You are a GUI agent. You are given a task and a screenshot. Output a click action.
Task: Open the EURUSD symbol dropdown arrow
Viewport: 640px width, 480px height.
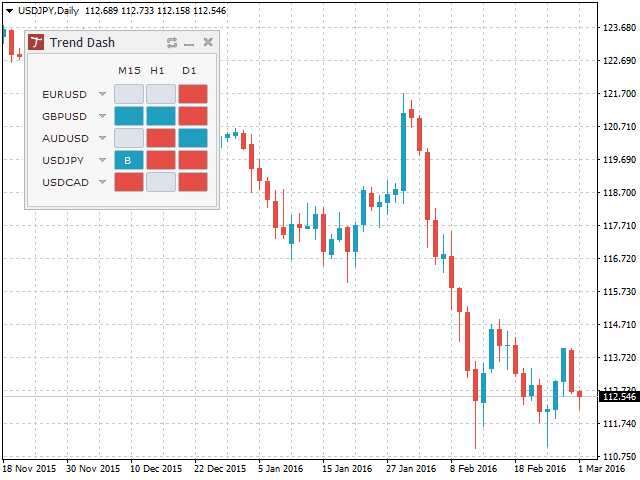[102, 94]
